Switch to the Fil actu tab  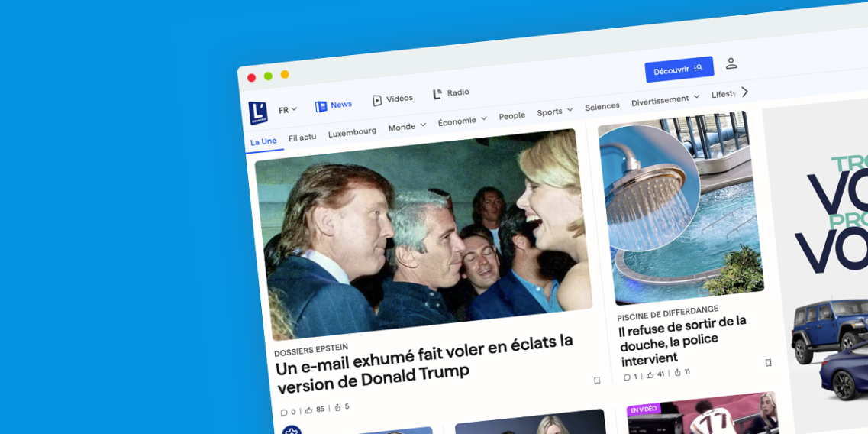(x=302, y=138)
